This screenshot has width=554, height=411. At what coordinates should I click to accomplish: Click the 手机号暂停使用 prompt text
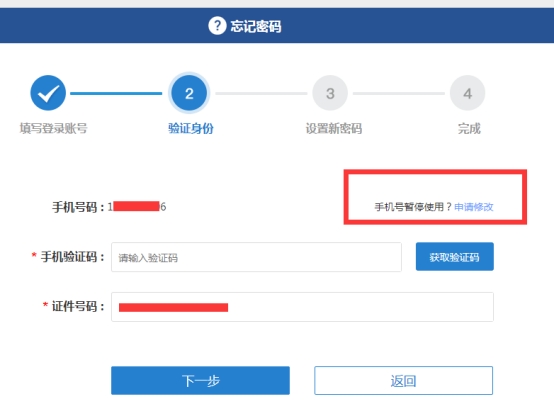coord(413,207)
